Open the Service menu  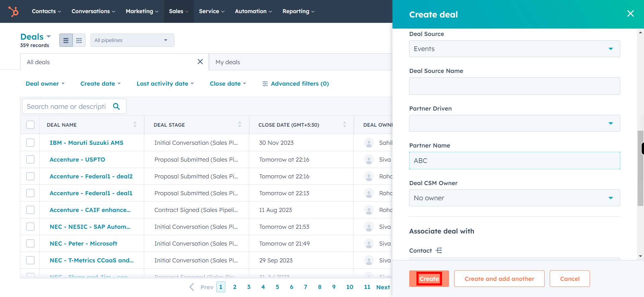pyautogui.click(x=212, y=11)
